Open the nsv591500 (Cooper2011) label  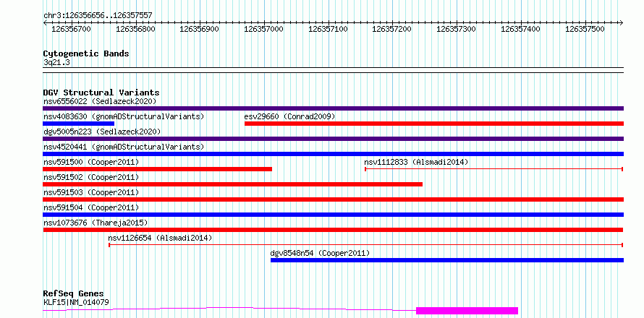tap(91, 162)
